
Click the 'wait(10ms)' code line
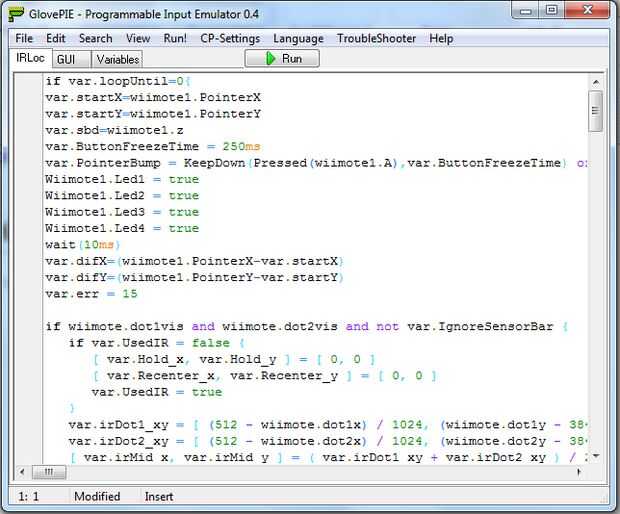point(83,245)
